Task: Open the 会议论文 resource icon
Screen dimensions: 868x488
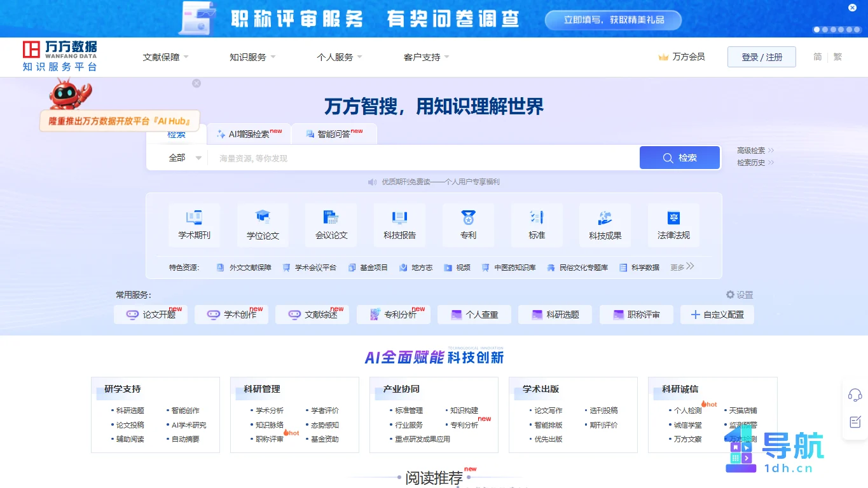Action: click(331, 224)
